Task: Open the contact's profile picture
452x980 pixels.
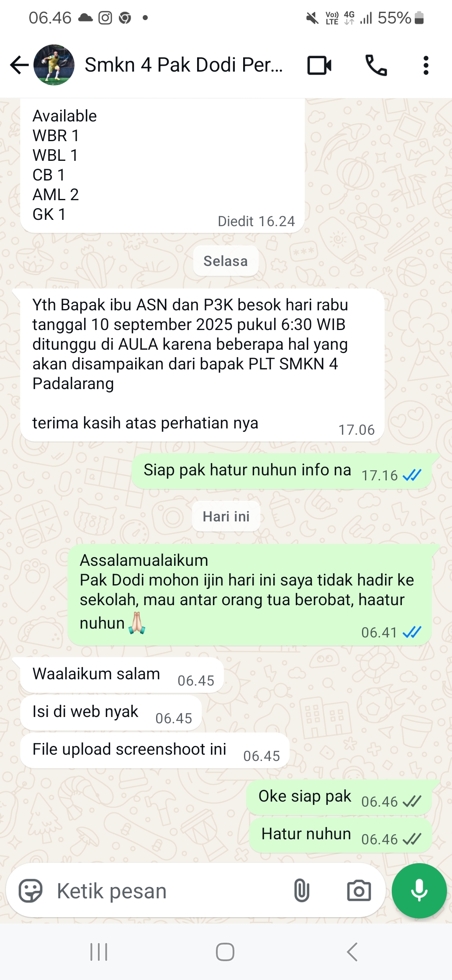Action: pos(54,65)
